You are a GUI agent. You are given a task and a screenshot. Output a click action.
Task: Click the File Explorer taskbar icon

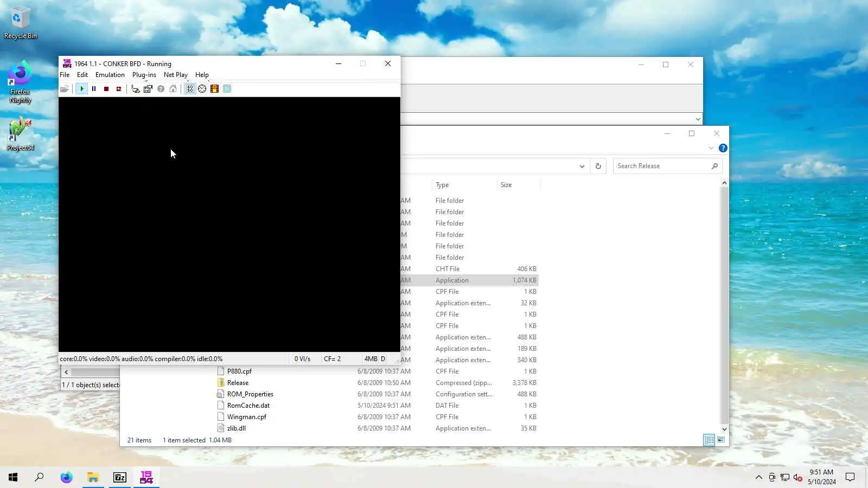pyautogui.click(x=93, y=477)
